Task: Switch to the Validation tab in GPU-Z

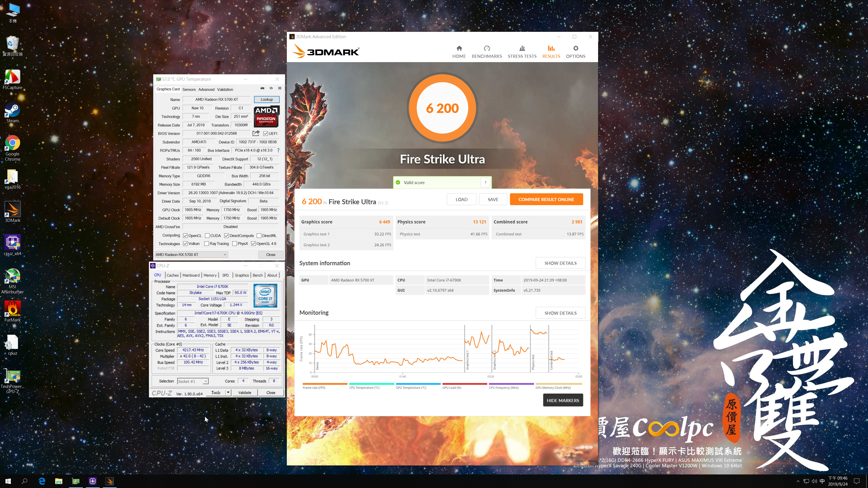Action: click(x=225, y=89)
